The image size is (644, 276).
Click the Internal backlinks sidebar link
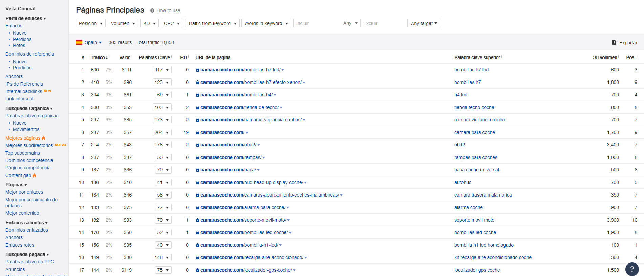click(24, 91)
